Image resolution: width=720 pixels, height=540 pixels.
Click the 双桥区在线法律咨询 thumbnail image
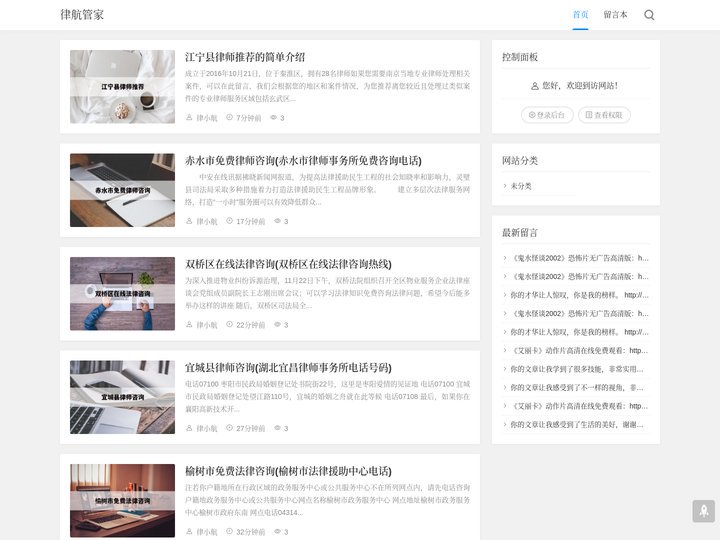coord(122,293)
